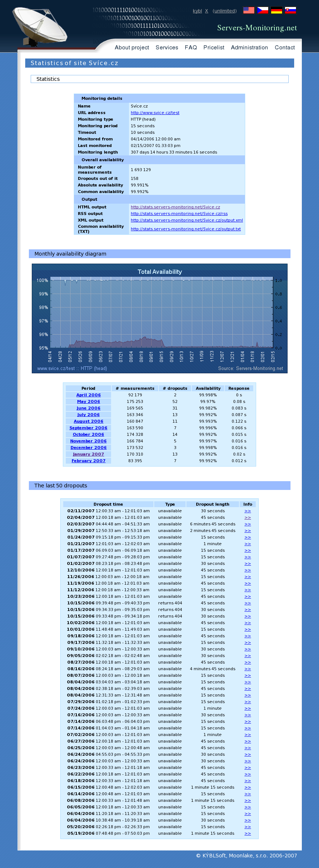Click the Total Availability chart
Image resolution: width=319 pixels, height=868 pixels.
160,318
